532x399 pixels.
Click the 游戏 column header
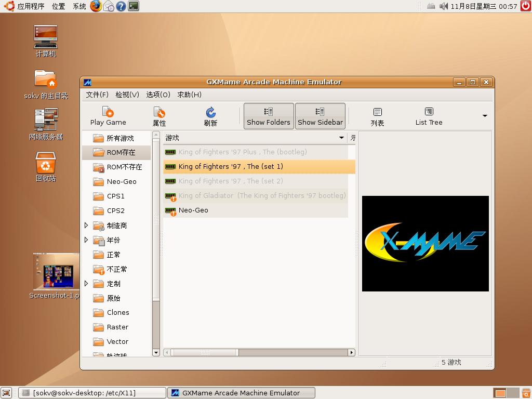click(x=255, y=138)
